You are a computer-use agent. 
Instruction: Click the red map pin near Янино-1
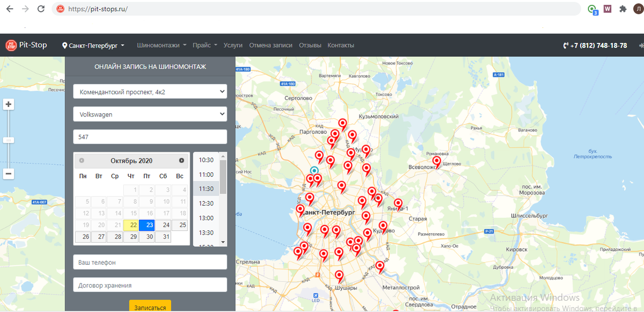(x=398, y=204)
